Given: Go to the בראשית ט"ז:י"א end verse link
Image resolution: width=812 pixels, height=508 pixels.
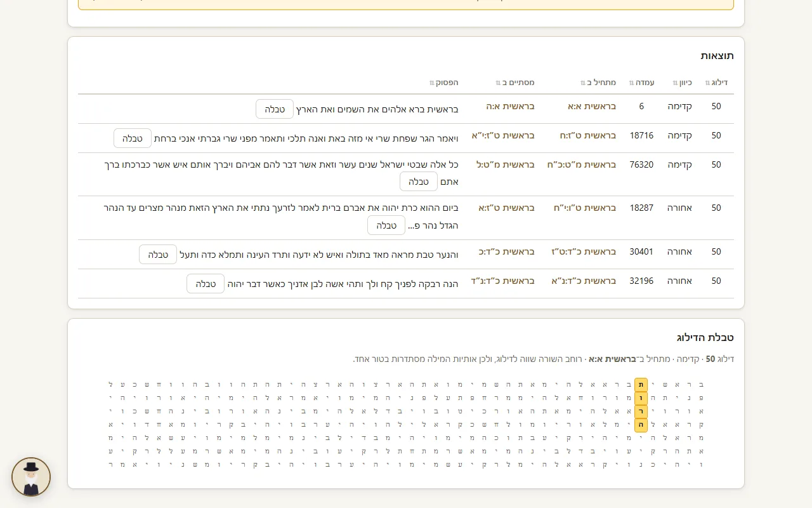Looking at the screenshot, I should tap(503, 136).
